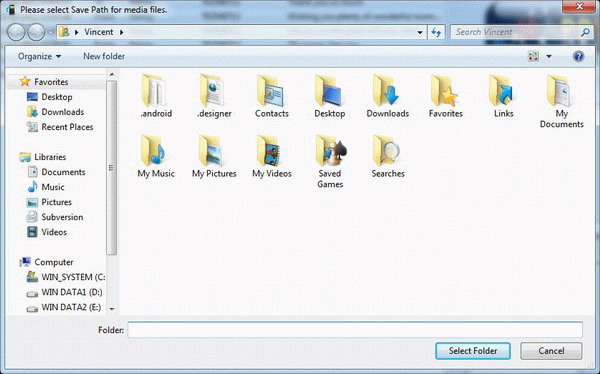Click navigation pane scroll down arrow
The height and width of the screenshot is (374, 600).
[x=112, y=309]
